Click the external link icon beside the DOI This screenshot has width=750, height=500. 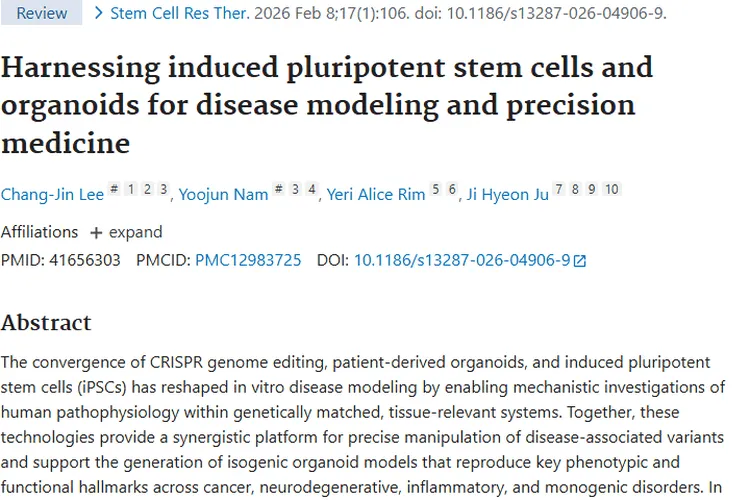pos(580,261)
